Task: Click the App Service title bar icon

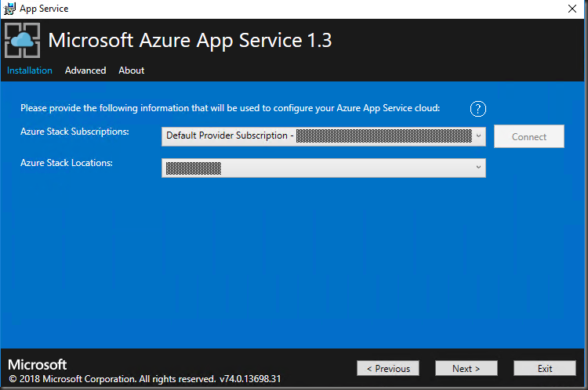Action: click(x=9, y=9)
